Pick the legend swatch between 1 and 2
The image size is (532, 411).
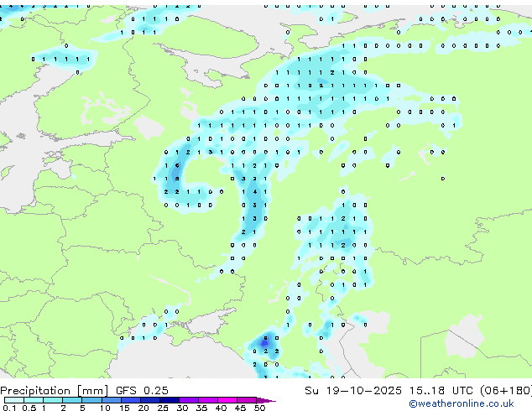click(53, 400)
